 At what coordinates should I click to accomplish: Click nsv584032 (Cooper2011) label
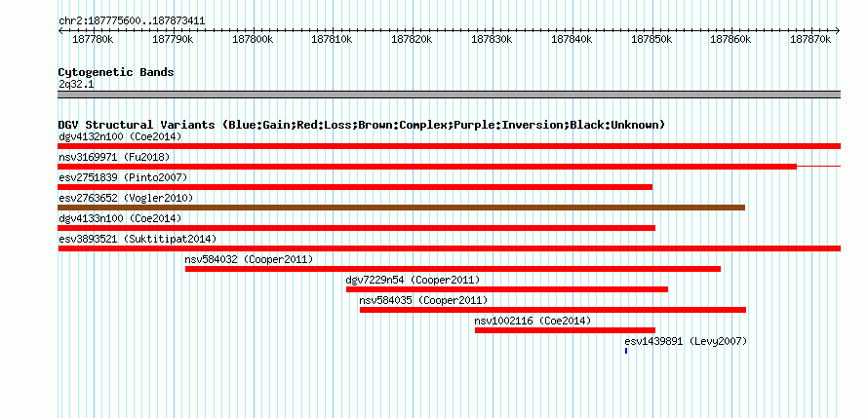(x=249, y=259)
